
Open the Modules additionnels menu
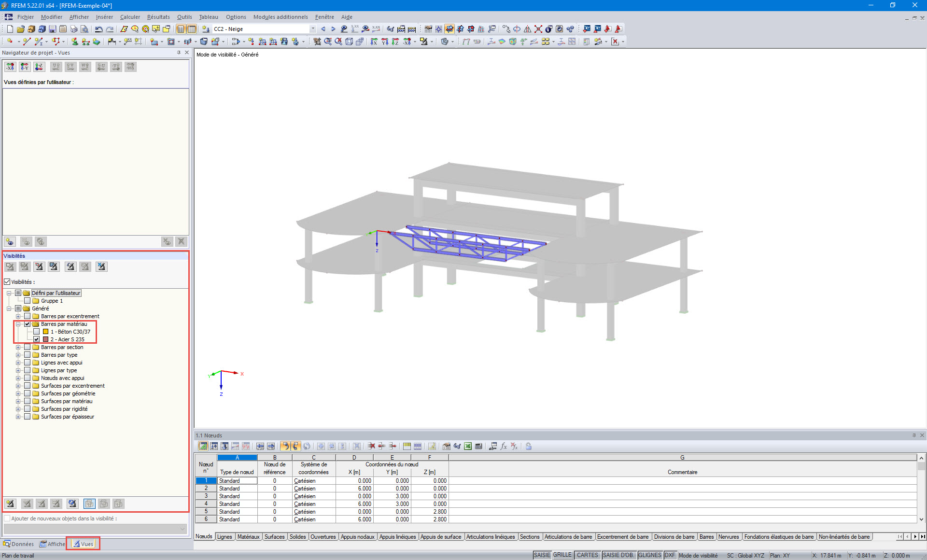(281, 17)
